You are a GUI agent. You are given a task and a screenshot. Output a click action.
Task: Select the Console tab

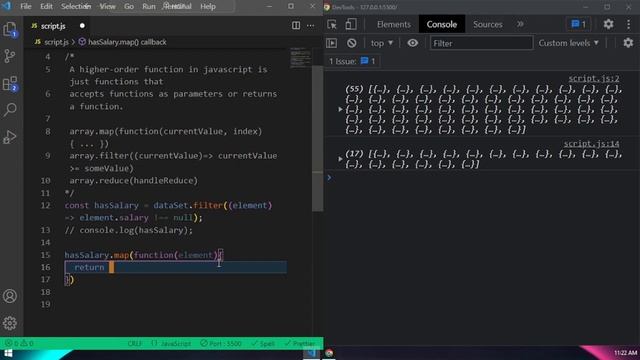[x=442, y=24]
